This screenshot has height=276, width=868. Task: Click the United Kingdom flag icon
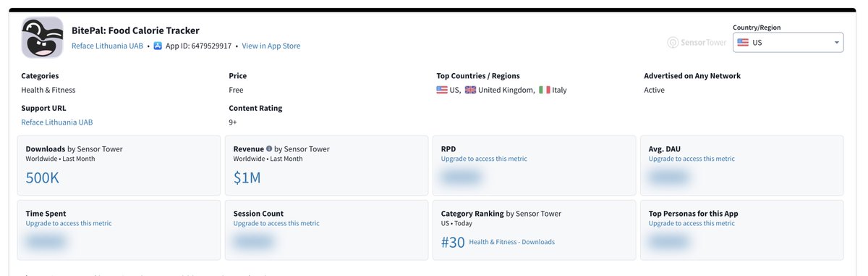470,90
